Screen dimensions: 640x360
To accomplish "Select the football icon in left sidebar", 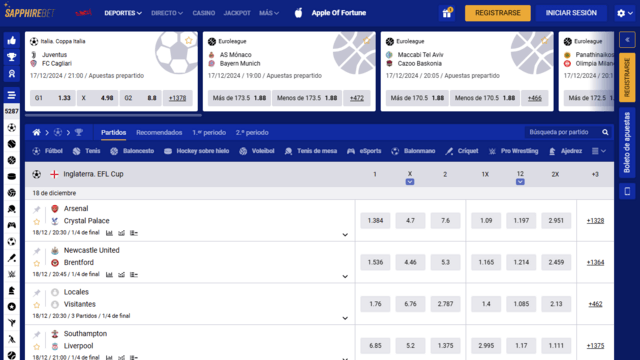I will 12,128.
